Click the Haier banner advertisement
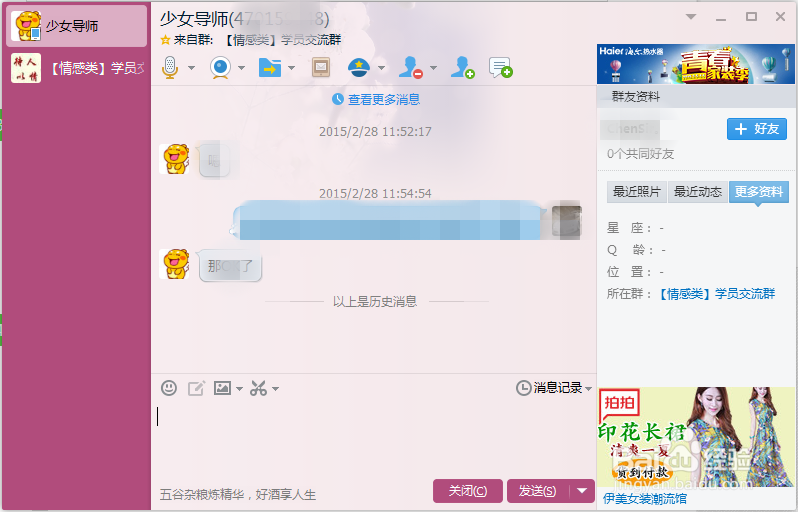This screenshot has height=512, width=798. 696,64
